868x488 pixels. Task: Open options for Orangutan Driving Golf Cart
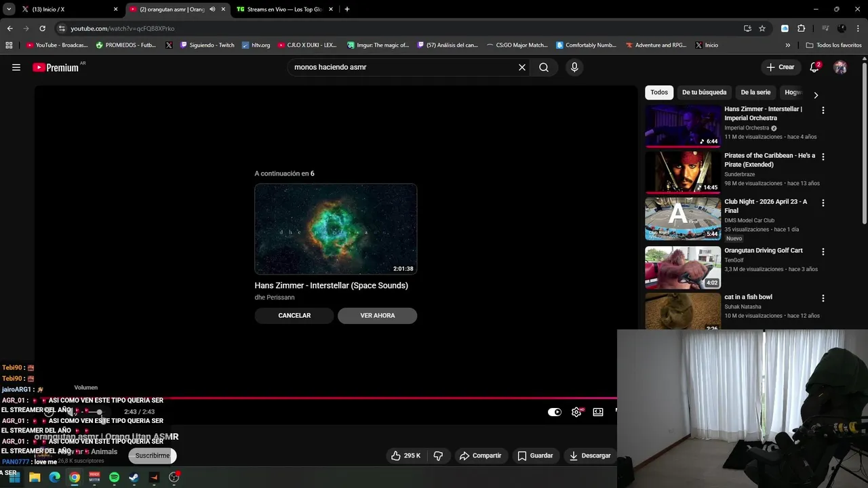[x=823, y=251]
